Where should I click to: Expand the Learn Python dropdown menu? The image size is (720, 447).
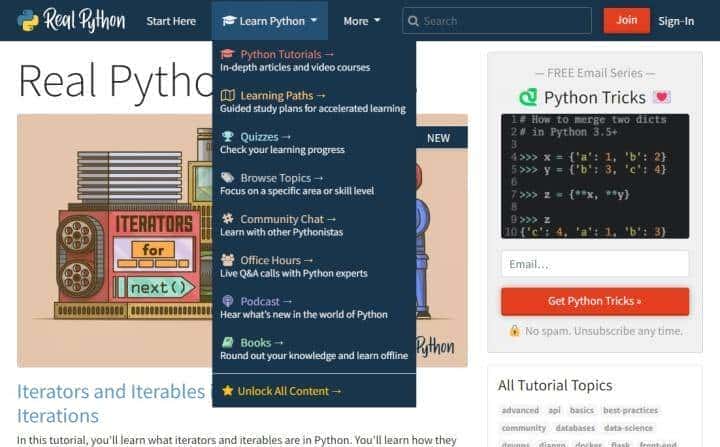point(270,21)
